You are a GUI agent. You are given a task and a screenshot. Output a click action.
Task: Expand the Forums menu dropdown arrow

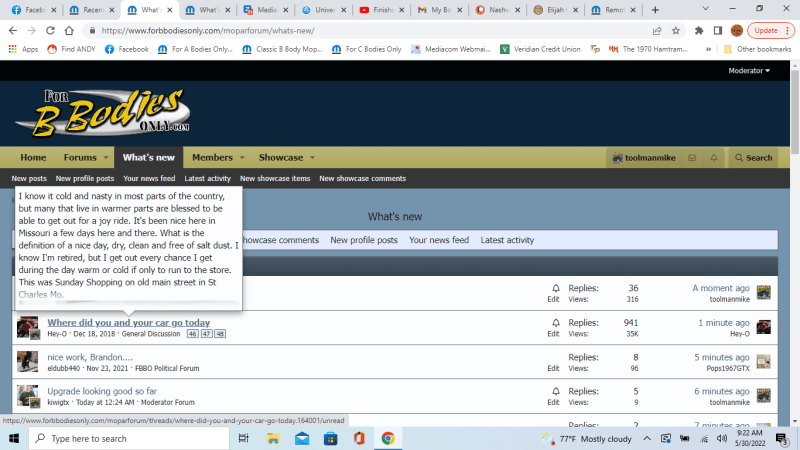[x=106, y=158]
